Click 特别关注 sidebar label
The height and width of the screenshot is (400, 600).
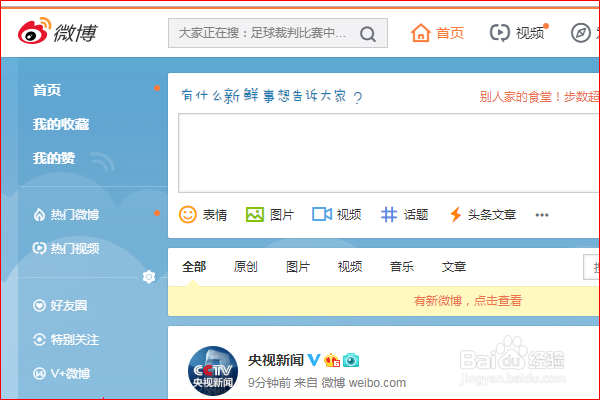(75, 340)
